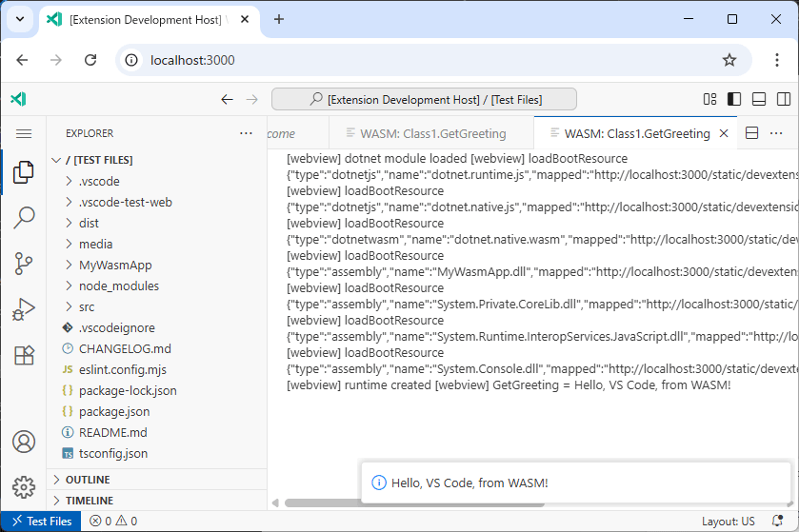
Task: Open the browser three-dot menu
Action: [776, 60]
